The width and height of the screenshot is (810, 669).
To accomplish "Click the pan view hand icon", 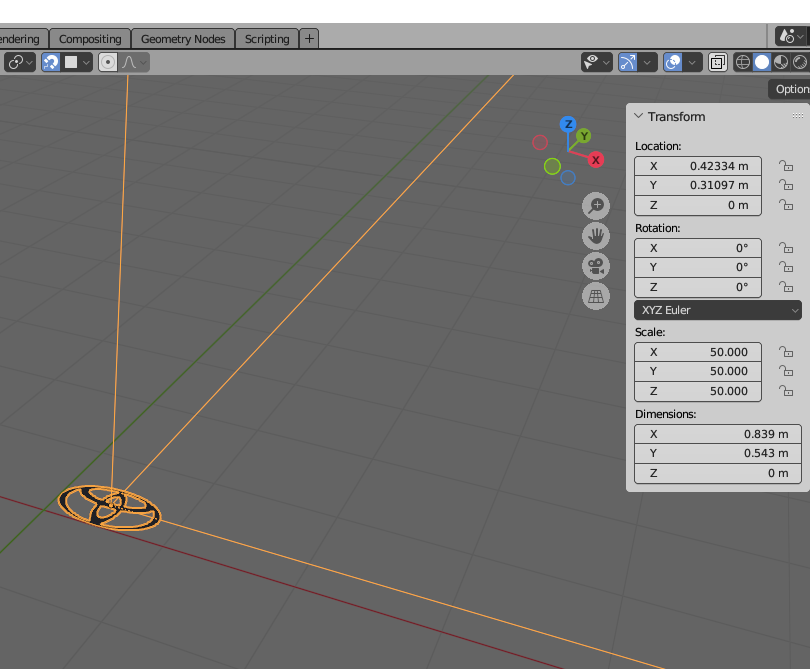I will (x=596, y=236).
